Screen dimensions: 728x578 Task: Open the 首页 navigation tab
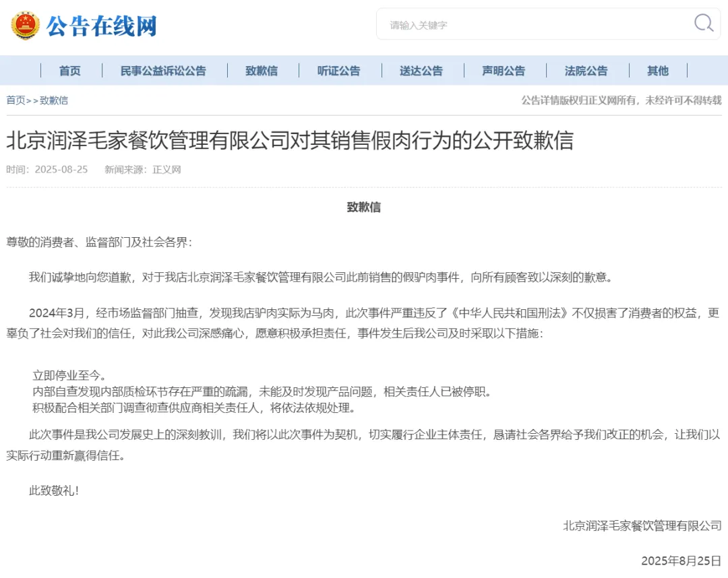click(69, 71)
